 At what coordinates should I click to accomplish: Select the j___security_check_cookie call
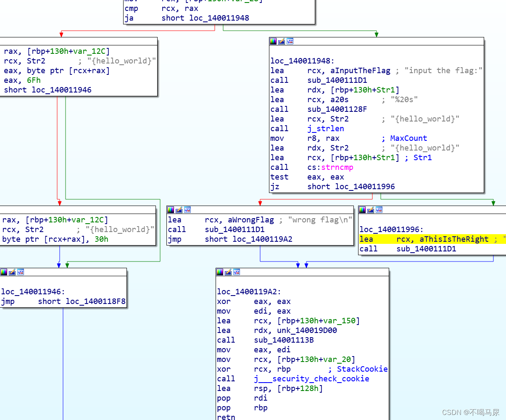coord(312,378)
